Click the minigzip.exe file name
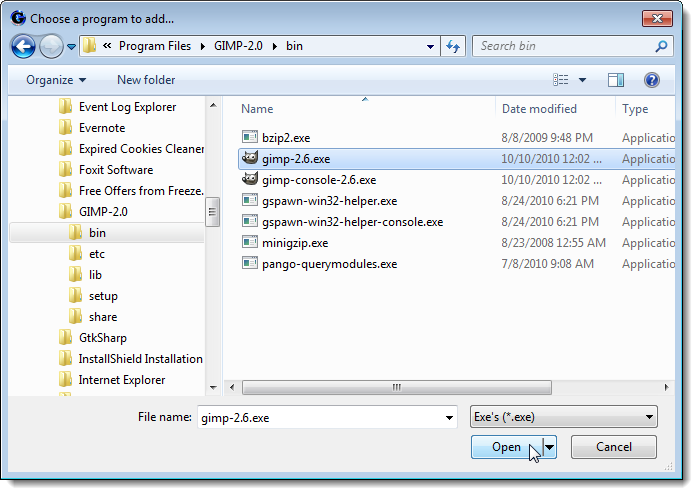 click(x=295, y=243)
